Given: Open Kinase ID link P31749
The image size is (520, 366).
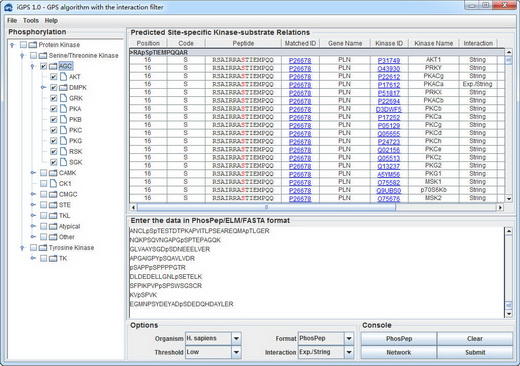Looking at the screenshot, I should click(x=389, y=60).
